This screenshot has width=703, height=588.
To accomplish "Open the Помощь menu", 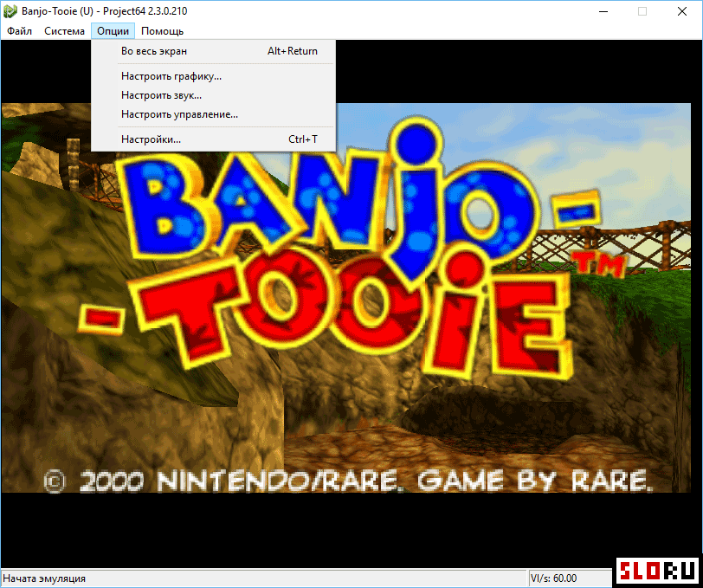I will [x=162, y=31].
